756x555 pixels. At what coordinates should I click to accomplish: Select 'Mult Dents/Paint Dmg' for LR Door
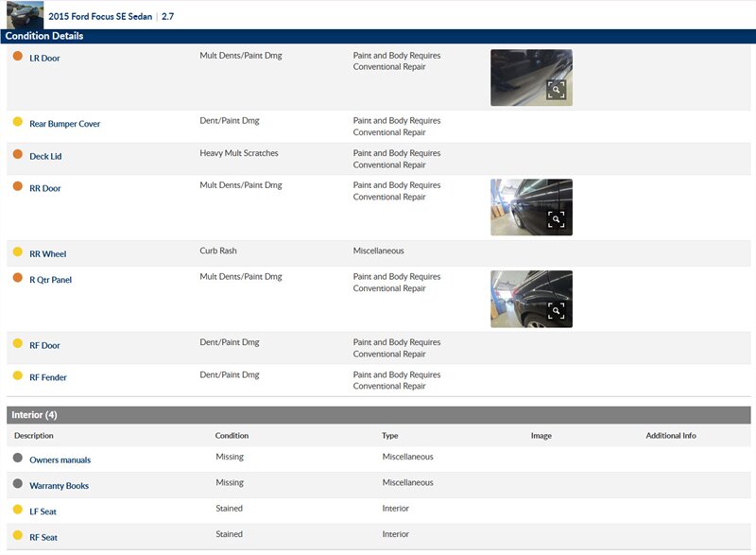[241, 56]
